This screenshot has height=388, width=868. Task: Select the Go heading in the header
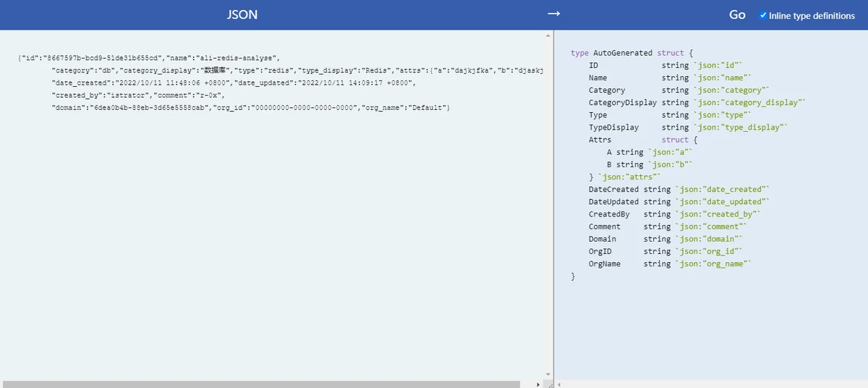click(x=737, y=14)
